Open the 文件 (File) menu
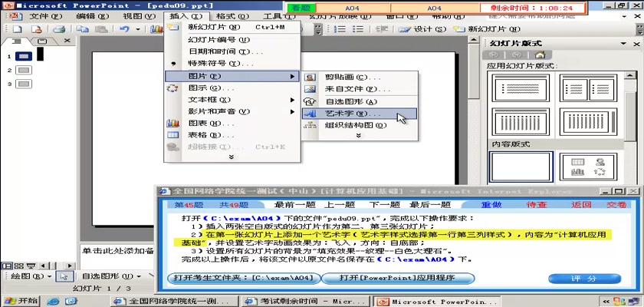 pos(45,16)
